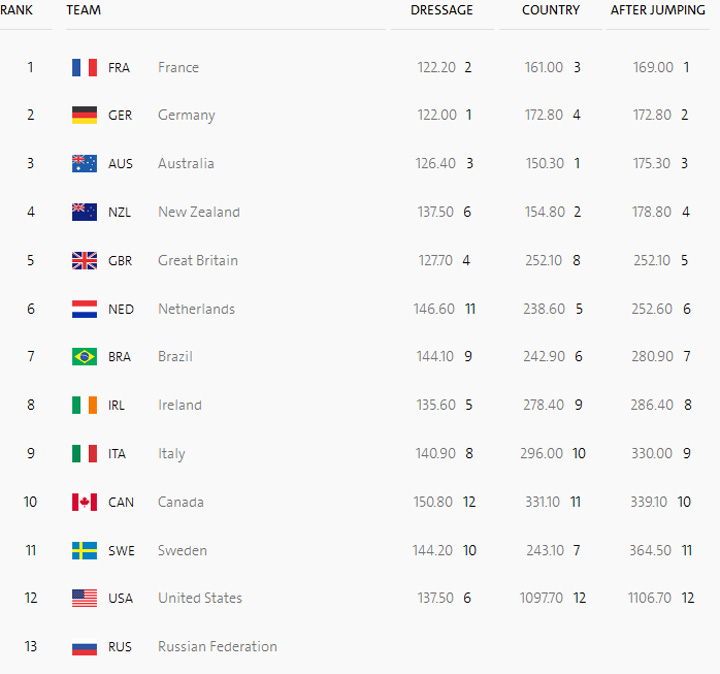Open the Italy team link

(171, 453)
